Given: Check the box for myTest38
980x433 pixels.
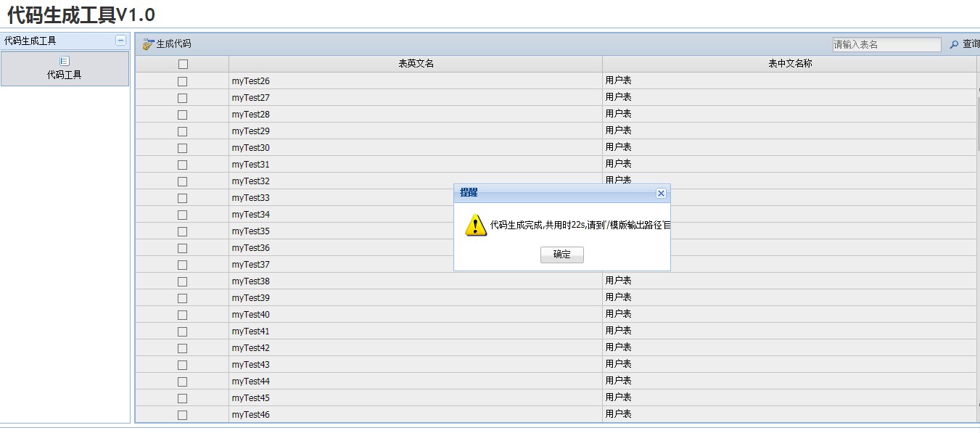Looking at the screenshot, I should (x=183, y=281).
